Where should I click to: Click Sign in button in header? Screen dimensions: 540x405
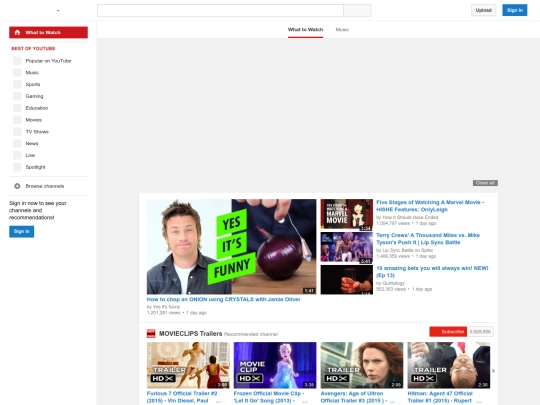(515, 10)
